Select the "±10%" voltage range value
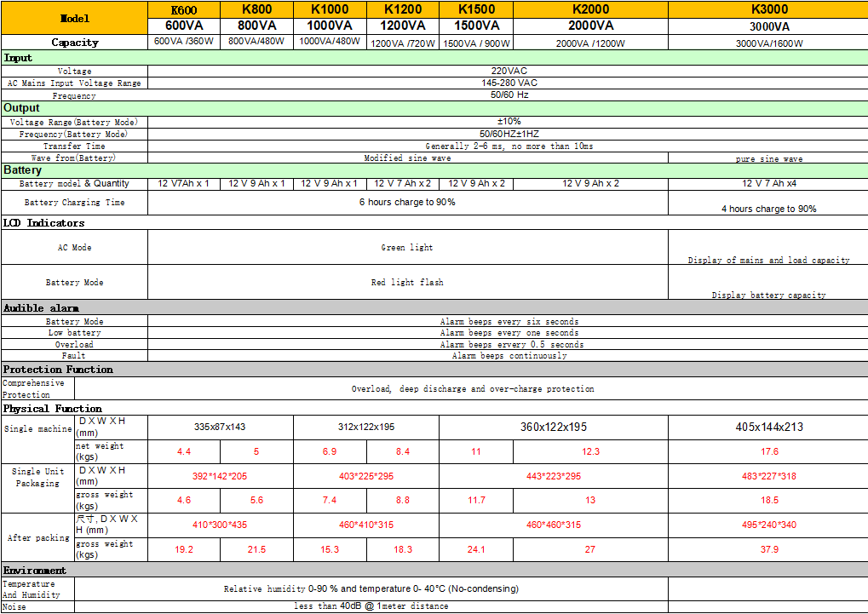Screen dimensions: 868x614 coord(509,121)
